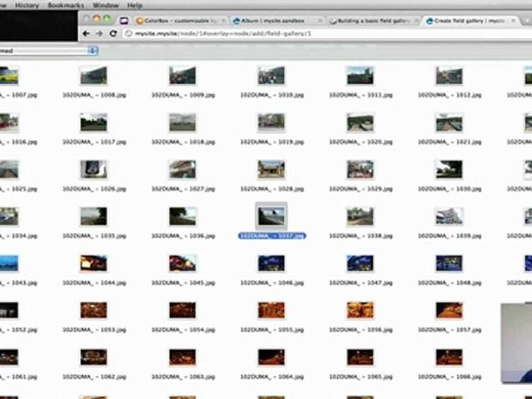Viewport: 532px width, 399px height.
Task: Select thumbnail of 102DUMA_ - 1029.jpg
Action: point(360,170)
